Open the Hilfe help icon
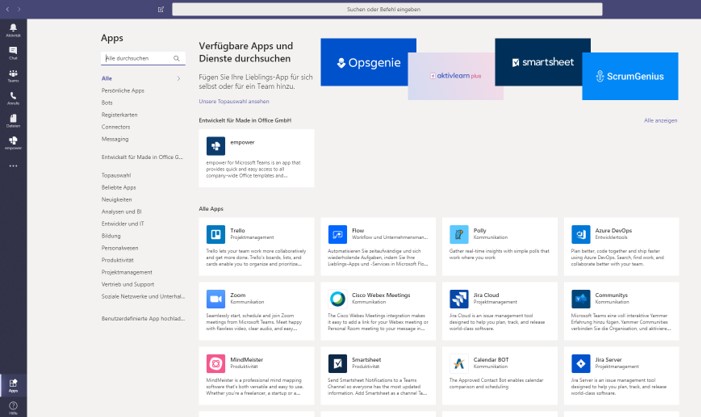This screenshot has height=417, width=701. [13, 405]
